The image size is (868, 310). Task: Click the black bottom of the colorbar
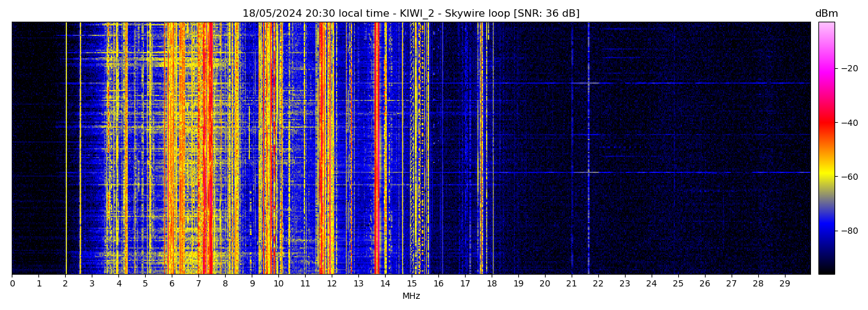point(826,270)
